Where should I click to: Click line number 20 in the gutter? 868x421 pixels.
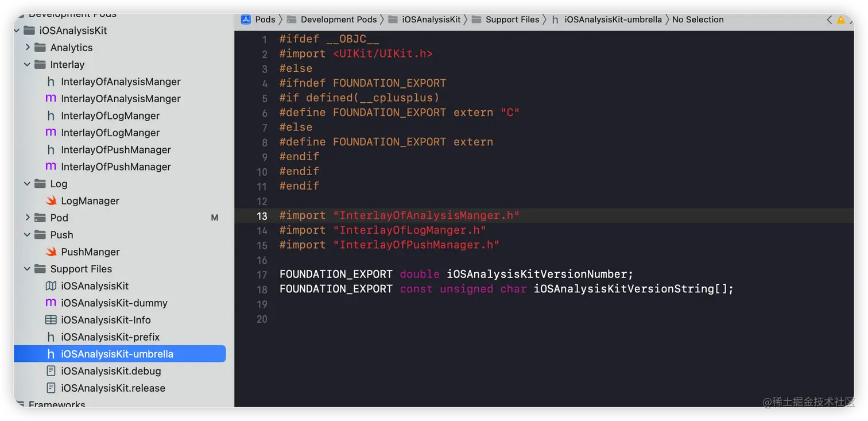coord(262,319)
